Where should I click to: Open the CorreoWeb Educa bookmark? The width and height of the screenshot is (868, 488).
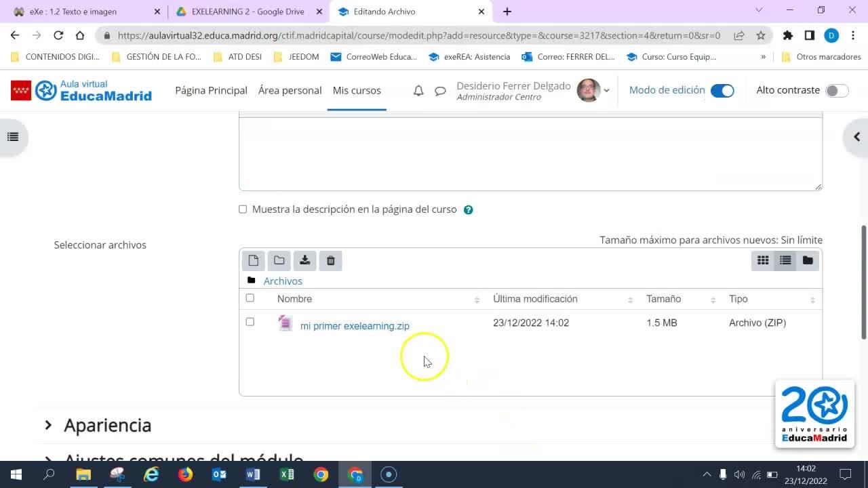(374, 57)
